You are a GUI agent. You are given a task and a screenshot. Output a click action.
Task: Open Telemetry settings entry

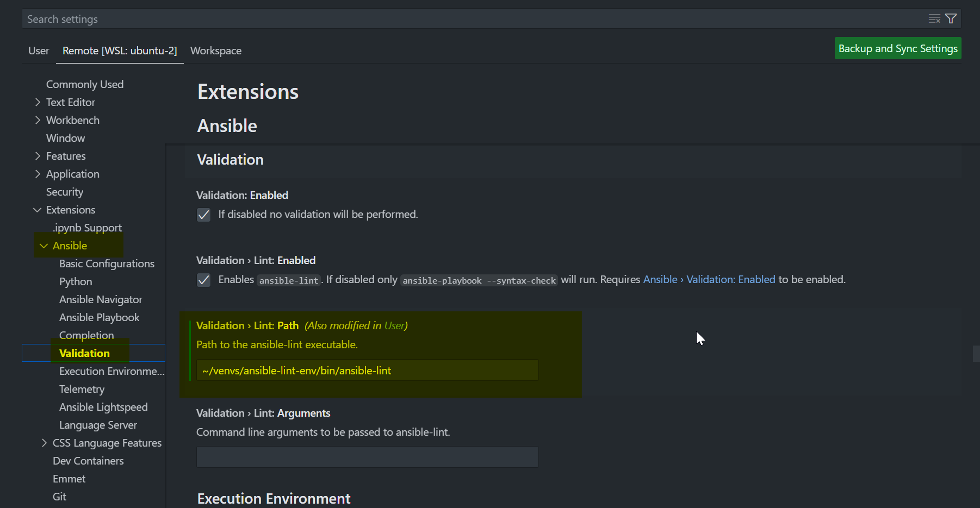pyautogui.click(x=82, y=389)
